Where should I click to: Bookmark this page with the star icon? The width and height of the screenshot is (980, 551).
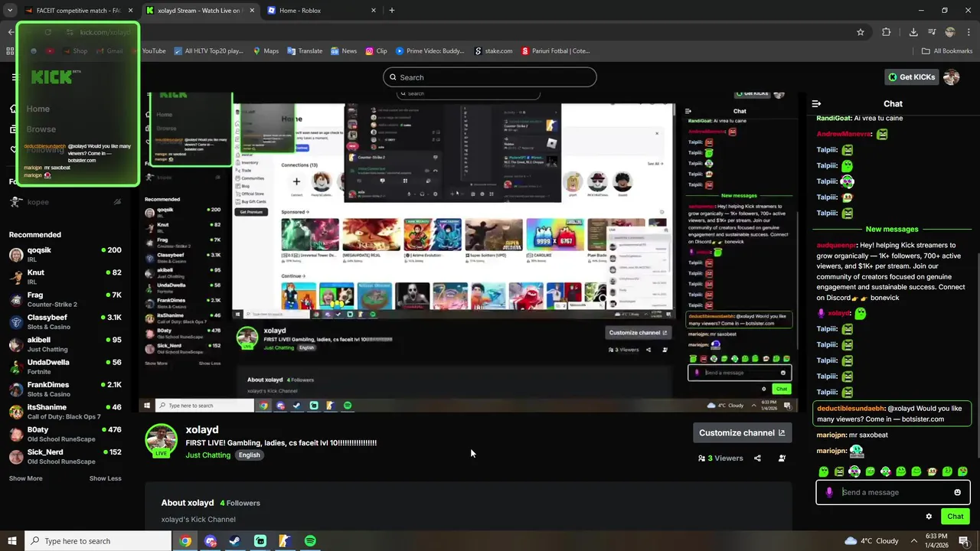tap(861, 32)
